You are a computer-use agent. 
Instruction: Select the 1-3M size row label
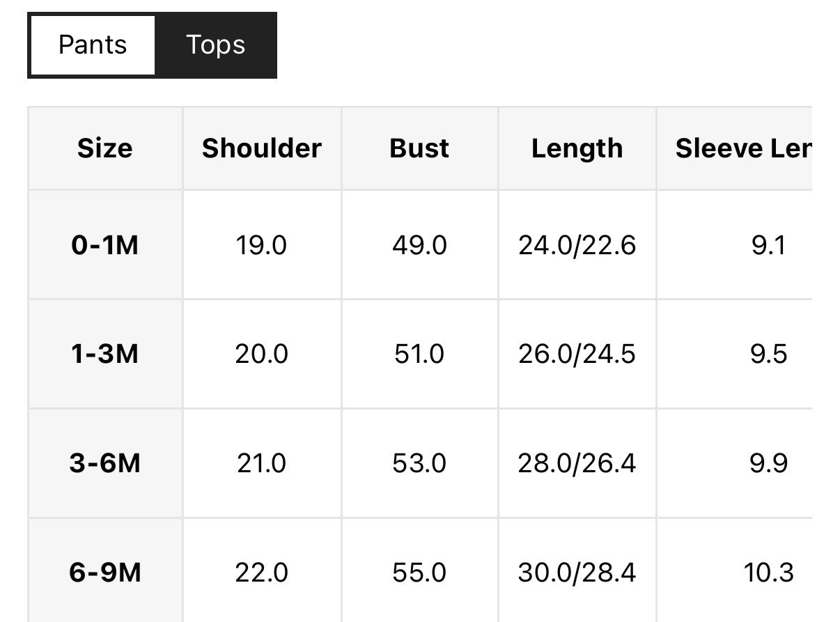point(105,354)
